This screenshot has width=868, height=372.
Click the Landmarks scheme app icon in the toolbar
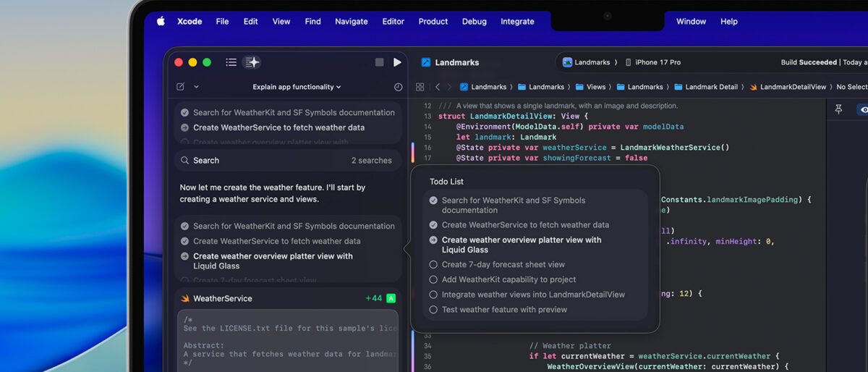[567, 62]
